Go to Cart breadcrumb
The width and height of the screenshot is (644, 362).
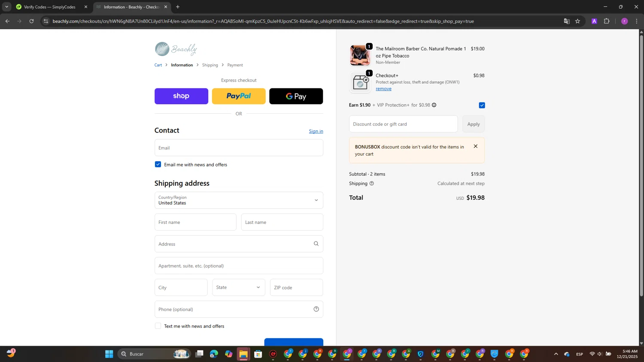click(x=158, y=65)
